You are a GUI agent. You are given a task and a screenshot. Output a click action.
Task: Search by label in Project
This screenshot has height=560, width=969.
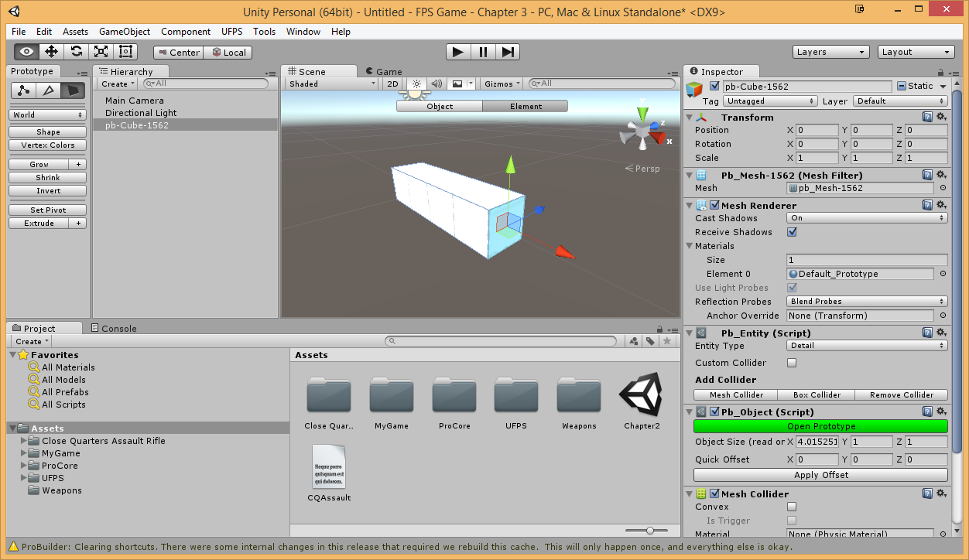pos(650,341)
